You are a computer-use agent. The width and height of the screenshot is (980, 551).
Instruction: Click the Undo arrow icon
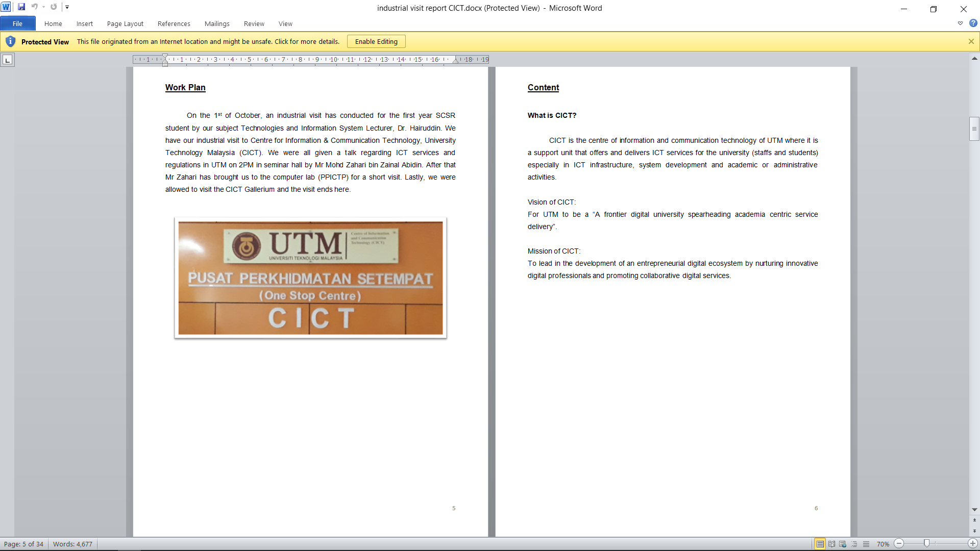click(x=34, y=7)
